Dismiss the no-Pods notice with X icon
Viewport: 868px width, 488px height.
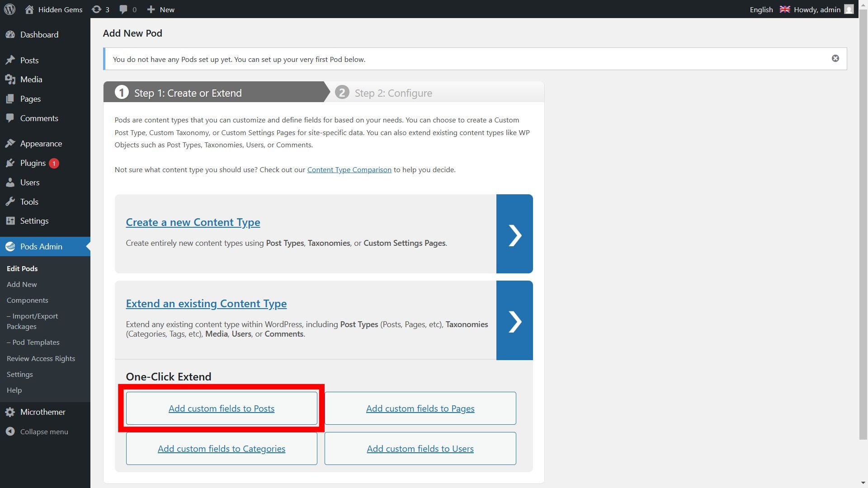[x=835, y=59]
